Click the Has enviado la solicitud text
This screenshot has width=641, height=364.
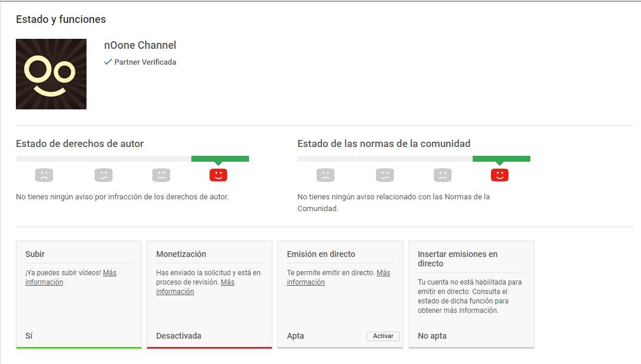208,278
